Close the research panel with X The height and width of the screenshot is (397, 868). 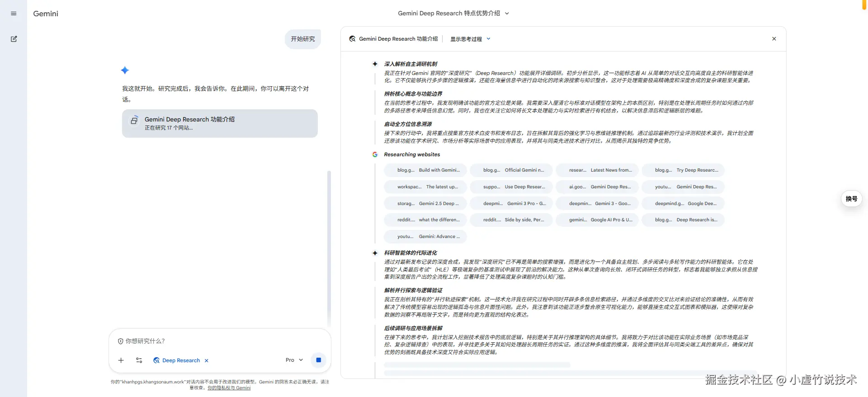(x=774, y=39)
